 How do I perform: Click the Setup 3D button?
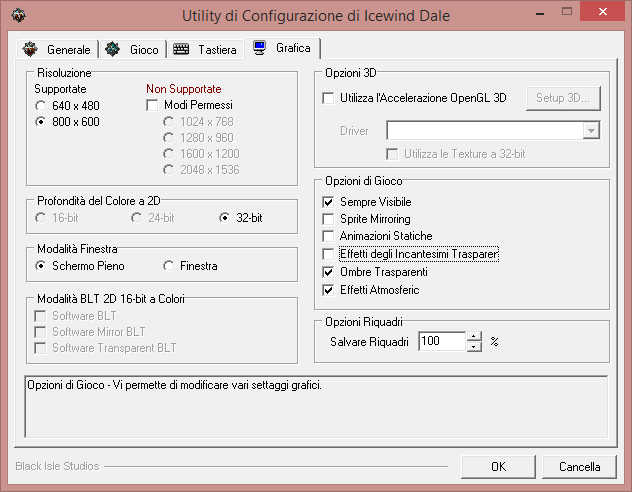pos(563,98)
